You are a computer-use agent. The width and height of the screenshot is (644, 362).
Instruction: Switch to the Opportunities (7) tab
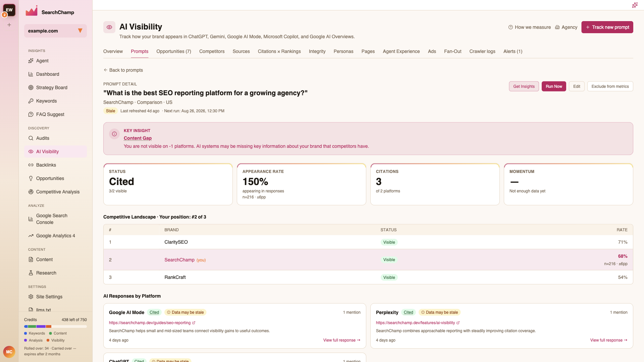174,51
